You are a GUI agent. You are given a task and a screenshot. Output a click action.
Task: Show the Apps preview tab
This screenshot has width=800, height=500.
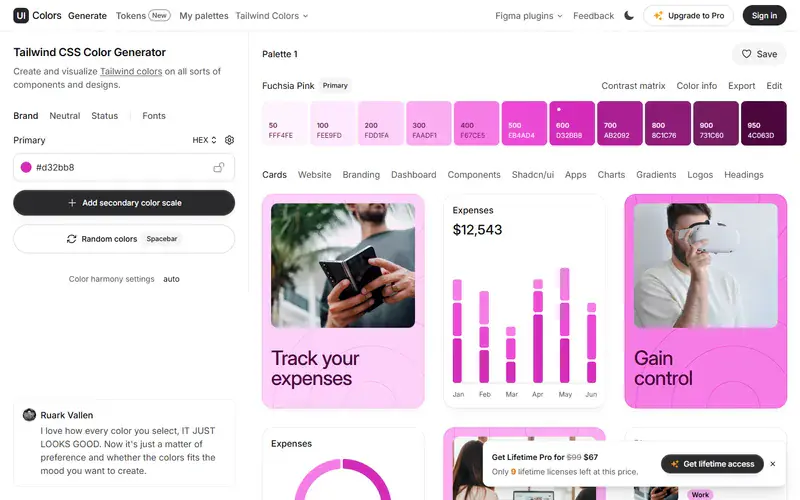point(576,174)
